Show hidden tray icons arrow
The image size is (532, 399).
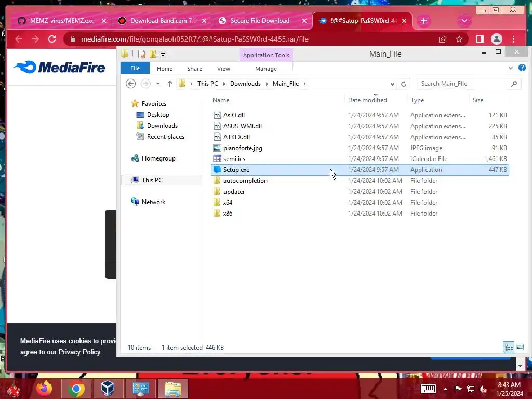[x=445, y=389]
